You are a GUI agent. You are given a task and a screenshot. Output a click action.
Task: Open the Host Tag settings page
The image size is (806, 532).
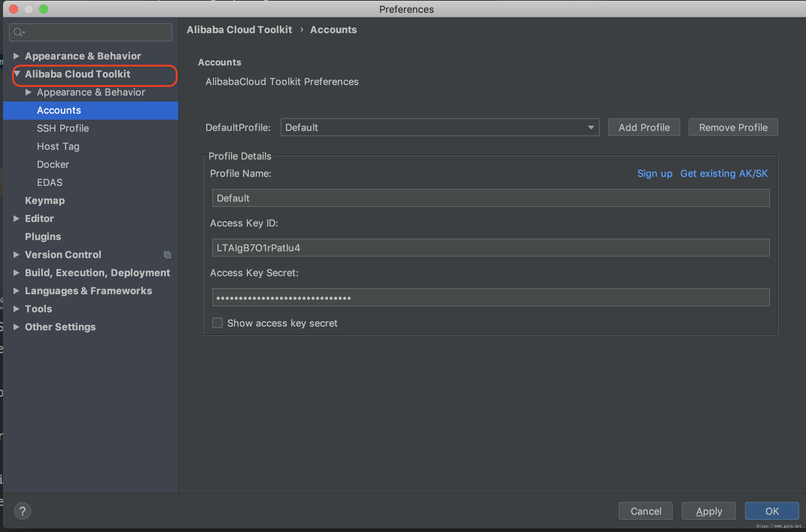pos(58,146)
